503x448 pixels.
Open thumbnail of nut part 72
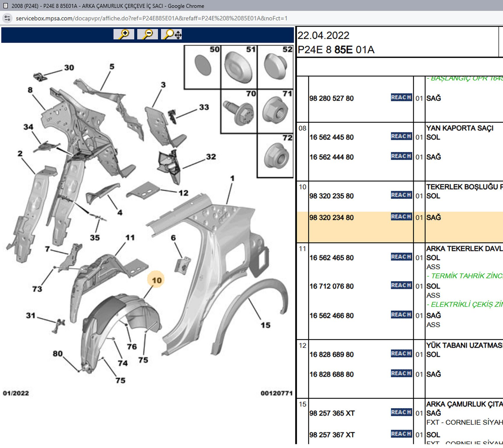click(275, 156)
